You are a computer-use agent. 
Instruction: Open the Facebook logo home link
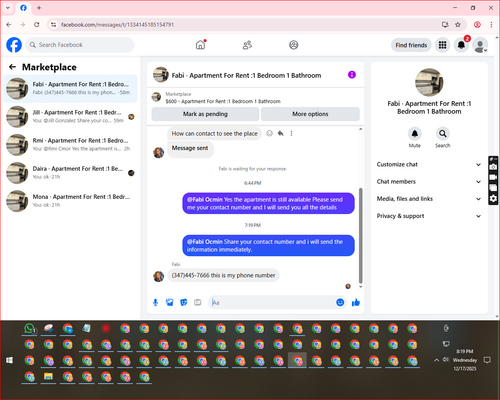point(14,45)
